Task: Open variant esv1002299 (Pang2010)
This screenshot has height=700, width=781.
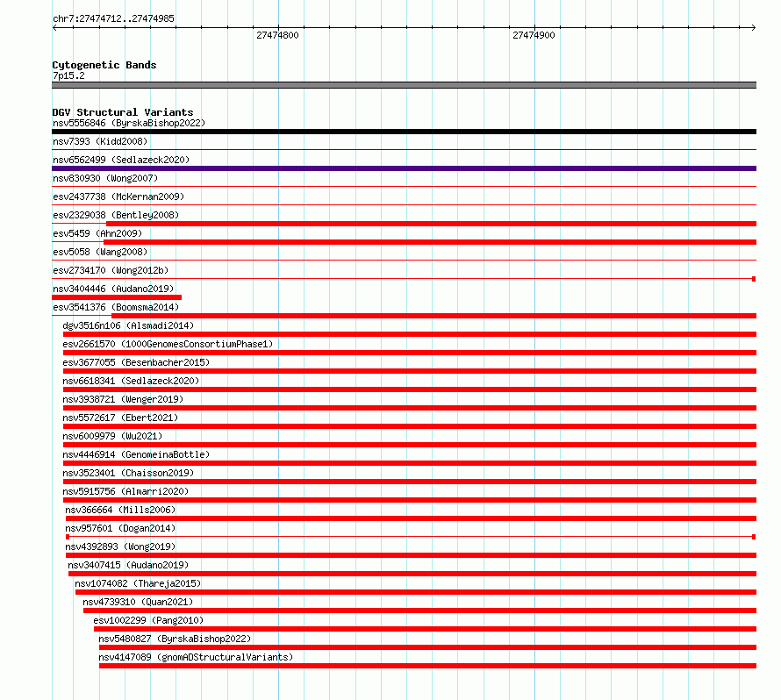Action: click(x=148, y=620)
